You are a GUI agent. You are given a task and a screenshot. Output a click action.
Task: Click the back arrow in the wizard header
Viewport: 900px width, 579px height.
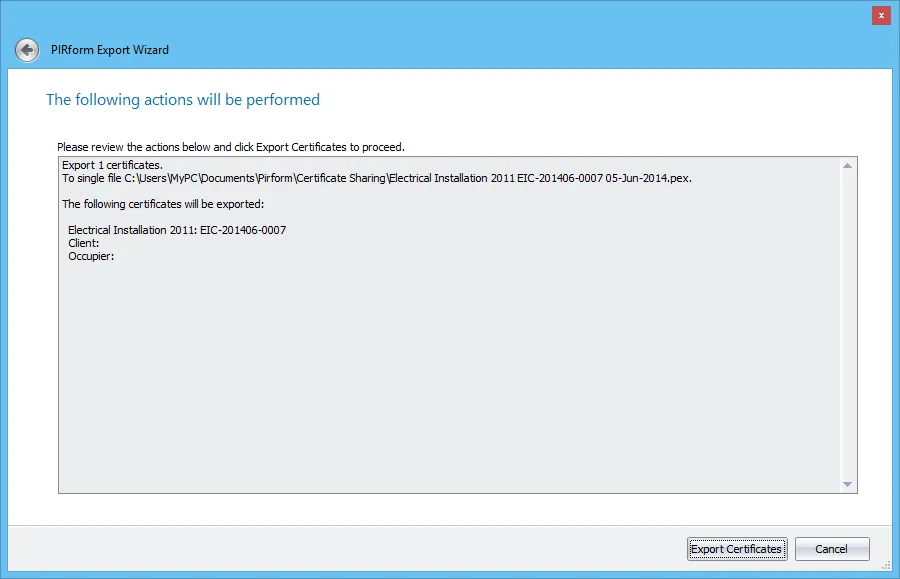click(x=26, y=49)
